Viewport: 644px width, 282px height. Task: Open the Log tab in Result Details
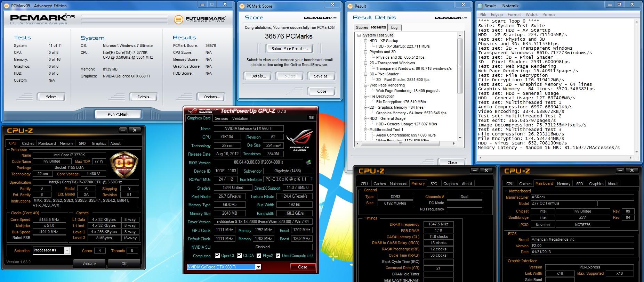(x=394, y=27)
